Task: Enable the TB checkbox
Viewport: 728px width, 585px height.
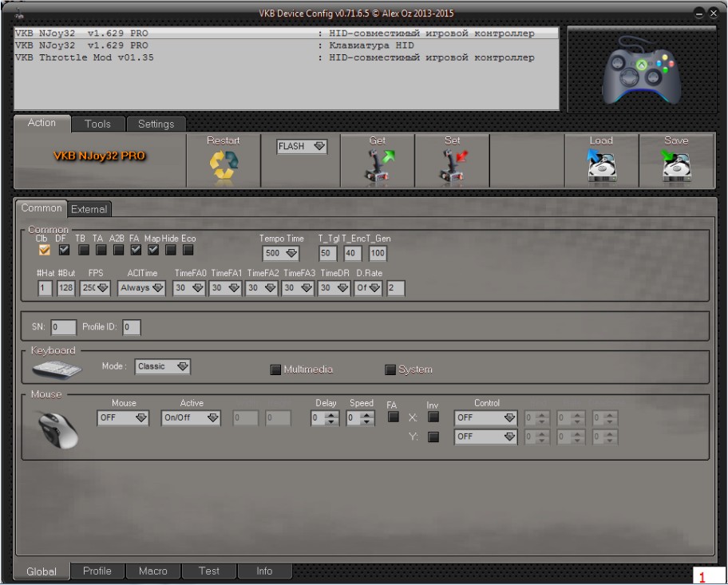Action: (84, 250)
